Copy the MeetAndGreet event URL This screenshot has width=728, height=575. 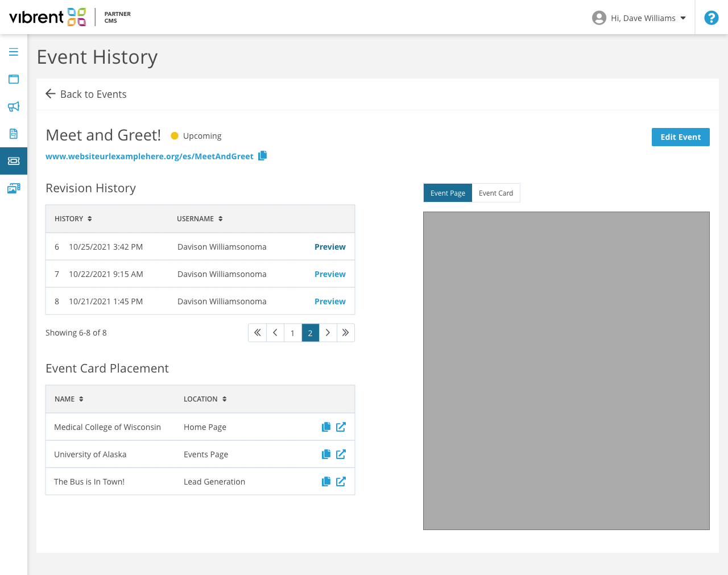pos(262,156)
